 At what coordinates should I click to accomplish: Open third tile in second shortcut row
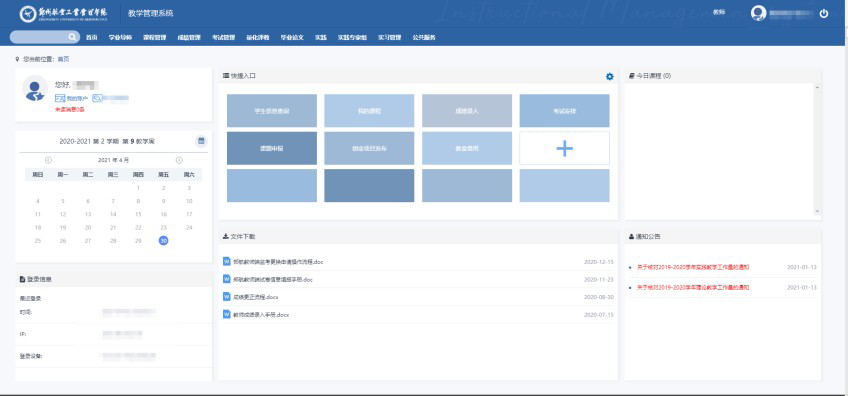coord(467,148)
